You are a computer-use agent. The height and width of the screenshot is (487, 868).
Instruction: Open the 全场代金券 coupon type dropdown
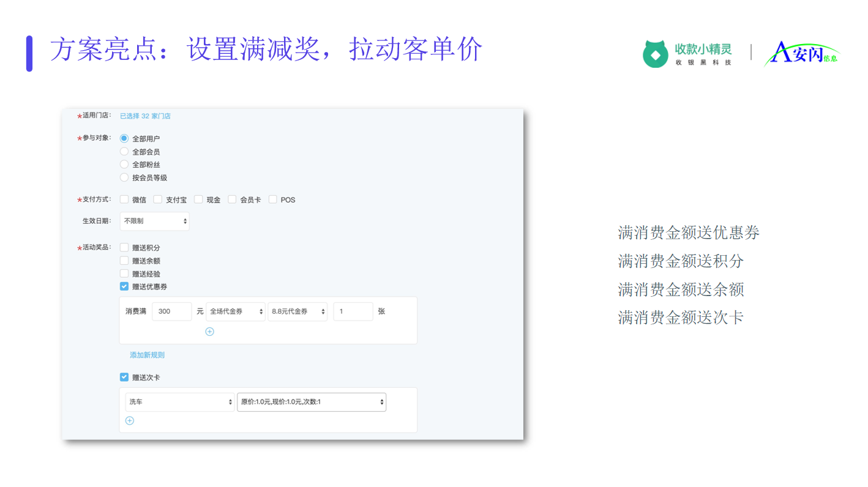pos(236,311)
